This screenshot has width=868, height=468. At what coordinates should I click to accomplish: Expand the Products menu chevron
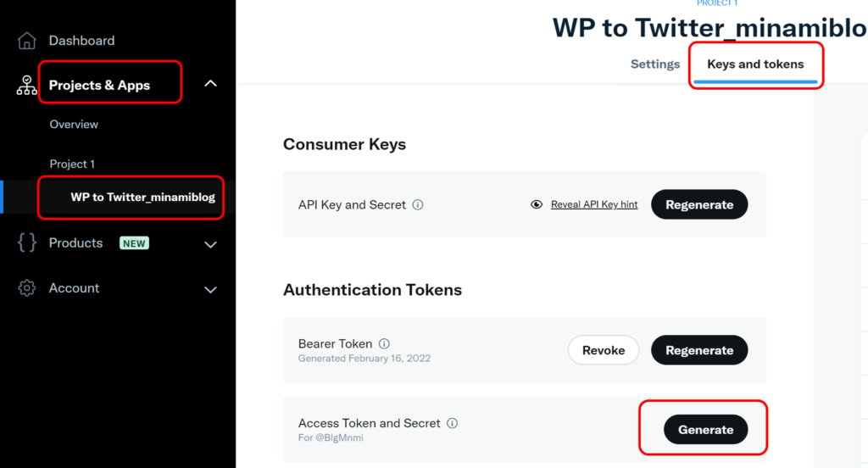(210, 244)
